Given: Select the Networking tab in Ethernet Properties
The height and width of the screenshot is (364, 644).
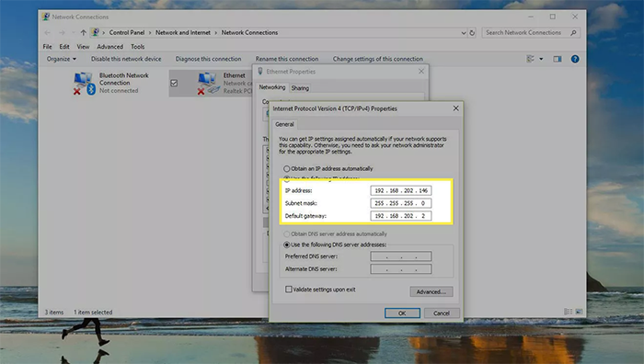Looking at the screenshot, I should tap(272, 87).
